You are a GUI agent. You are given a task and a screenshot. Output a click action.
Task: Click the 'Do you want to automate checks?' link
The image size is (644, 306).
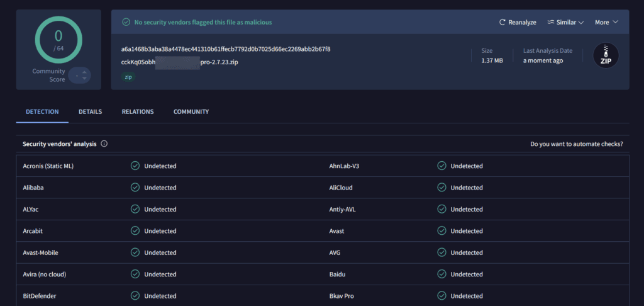click(x=576, y=144)
